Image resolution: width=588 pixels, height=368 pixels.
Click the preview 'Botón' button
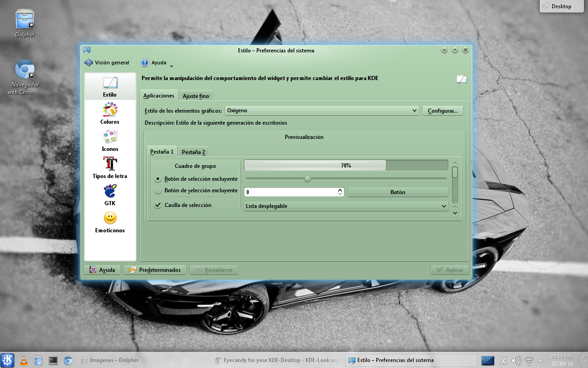point(398,192)
